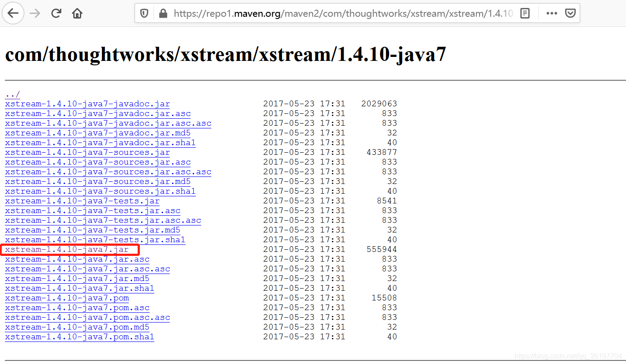Image resolution: width=626 pixels, height=364 pixels.
Task: Open xstream-1.4.10-java7-sources.jar.md5 link
Action: coord(98,181)
